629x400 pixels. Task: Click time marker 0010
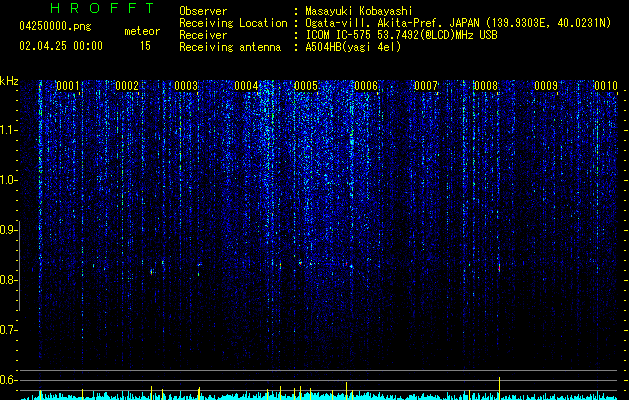605,86
